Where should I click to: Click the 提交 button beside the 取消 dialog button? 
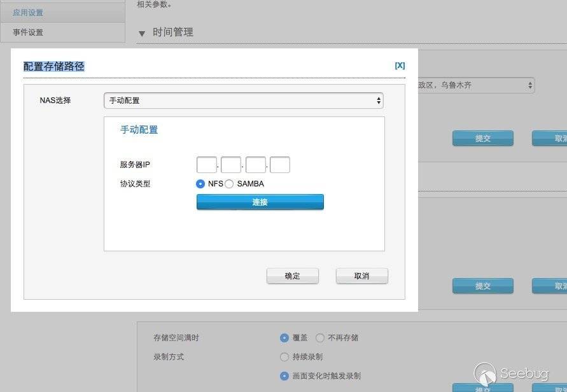point(483,286)
